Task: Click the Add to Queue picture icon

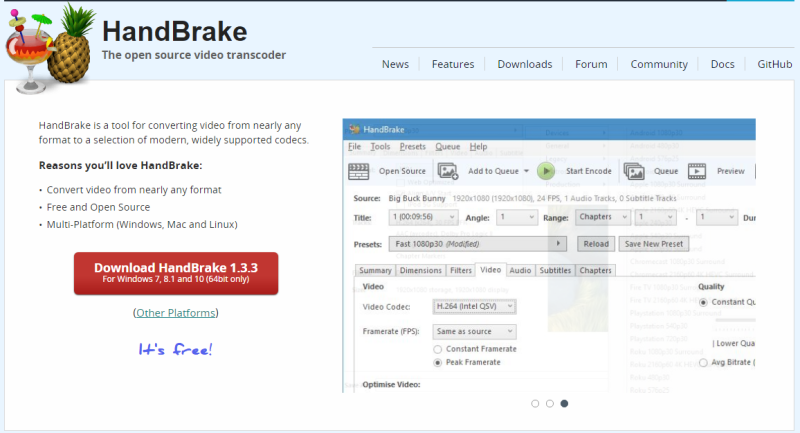Action: pyautogui.click(x=447, y=171)
